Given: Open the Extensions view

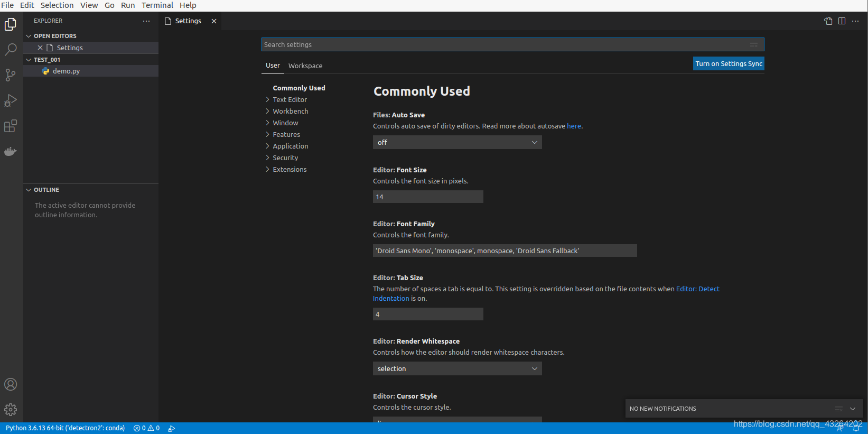Looking at the screenshot, I should pos(11,126).
